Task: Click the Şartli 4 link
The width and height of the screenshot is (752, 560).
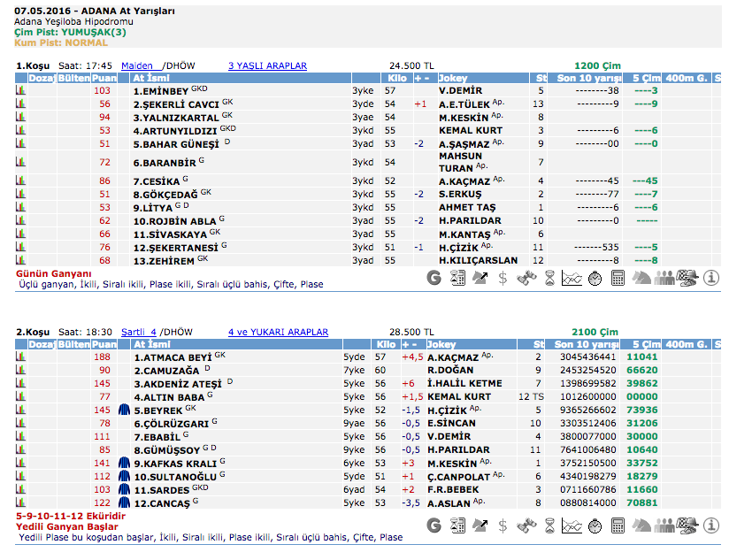Action: (x=139, y=332)
